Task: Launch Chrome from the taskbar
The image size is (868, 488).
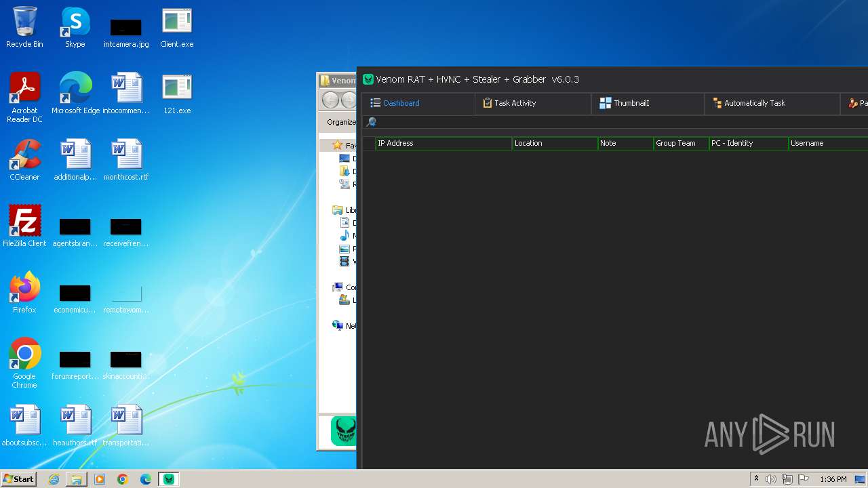Action: [x=123, y=479]
